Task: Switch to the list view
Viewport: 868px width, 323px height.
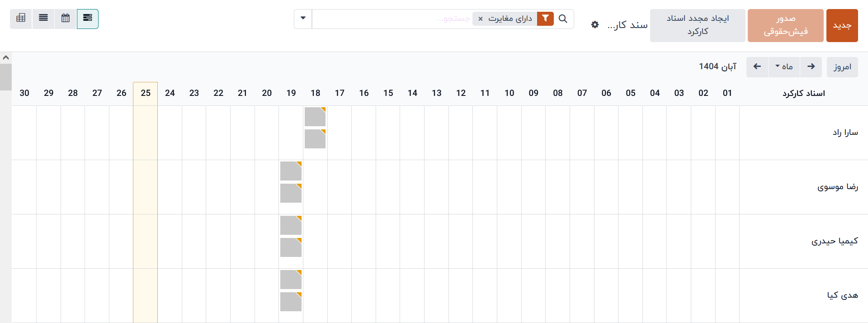Action: pos(43,19)
